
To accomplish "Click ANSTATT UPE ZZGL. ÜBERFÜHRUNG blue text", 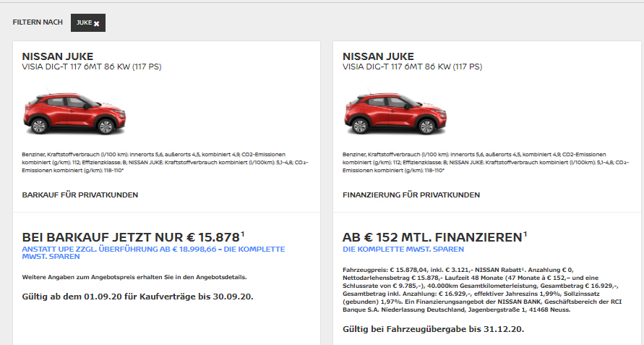I will (x=153, y=252).
